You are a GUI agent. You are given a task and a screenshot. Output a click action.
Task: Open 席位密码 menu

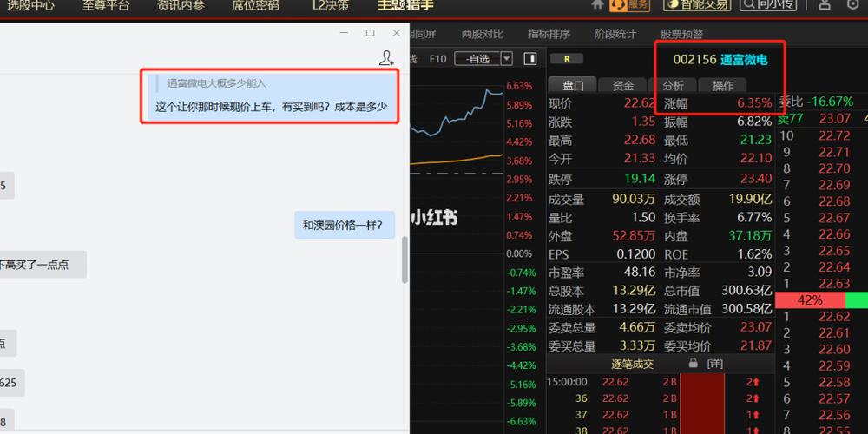(255, 5)
